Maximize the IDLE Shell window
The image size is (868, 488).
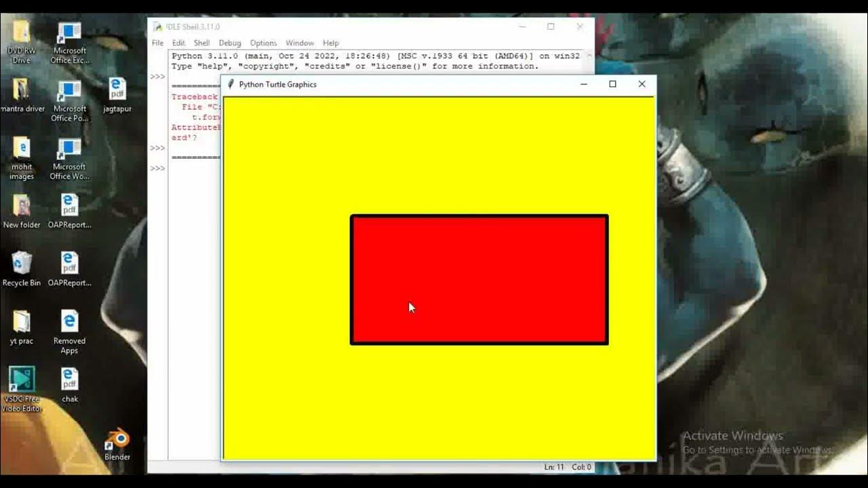coord(551,26)
